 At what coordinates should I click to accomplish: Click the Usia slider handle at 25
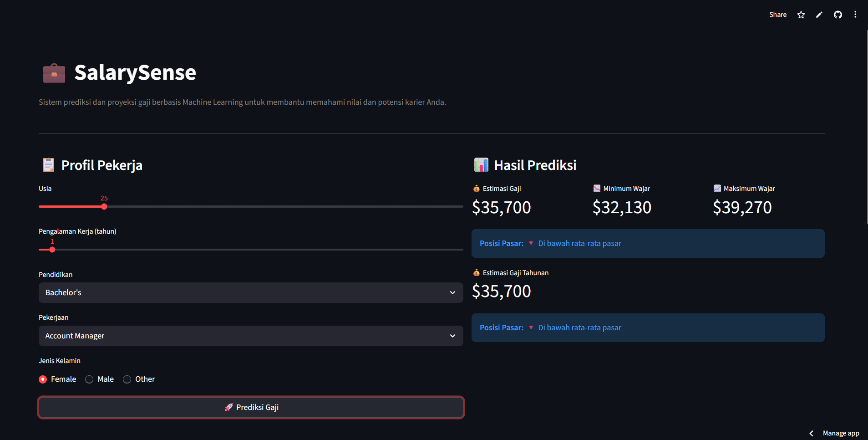click(x=104, y=206)
